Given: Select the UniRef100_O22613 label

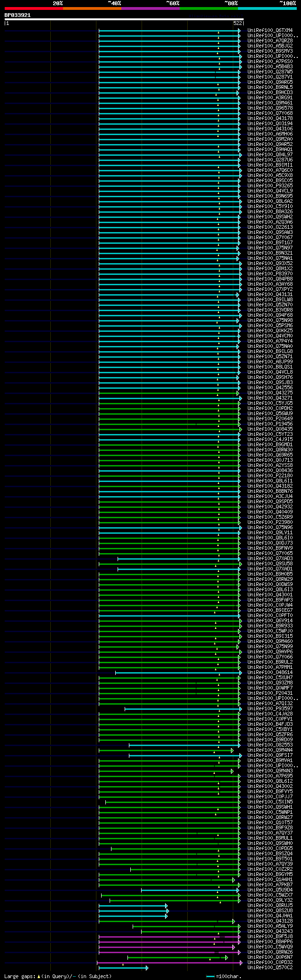Looking at the screenshot, I should (270, 227).
